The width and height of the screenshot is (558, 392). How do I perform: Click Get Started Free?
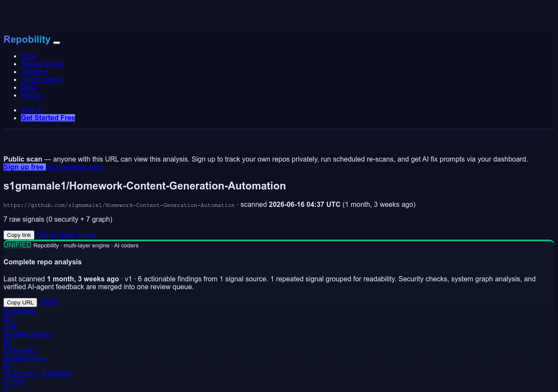48,118
